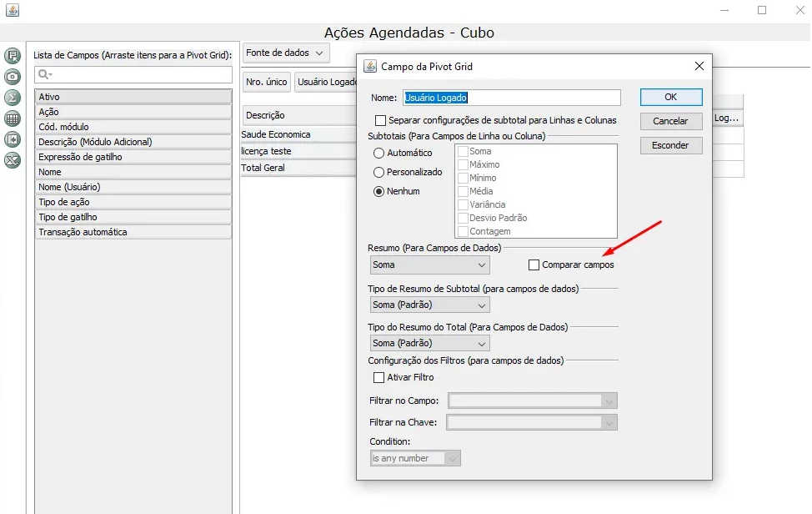Select the Nenhum subtotal radio button
This screenshot has height=514, width=812.
click(x=378, y=191)
